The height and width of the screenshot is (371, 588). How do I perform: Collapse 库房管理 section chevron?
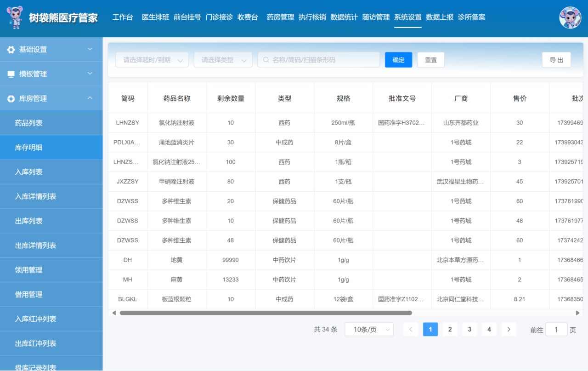[x=90, y=98]
